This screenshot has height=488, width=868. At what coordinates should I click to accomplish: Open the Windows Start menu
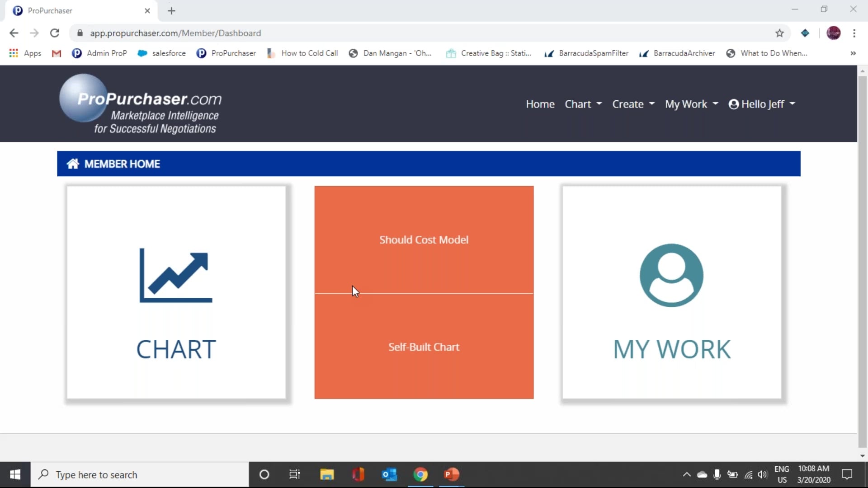(x=15, y=474)
